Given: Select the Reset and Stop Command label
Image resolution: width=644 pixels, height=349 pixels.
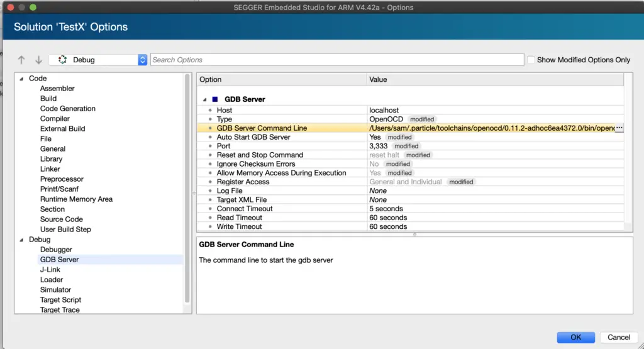Looking at the screenshot, I should pyautogui.click(x=260, y=155).
